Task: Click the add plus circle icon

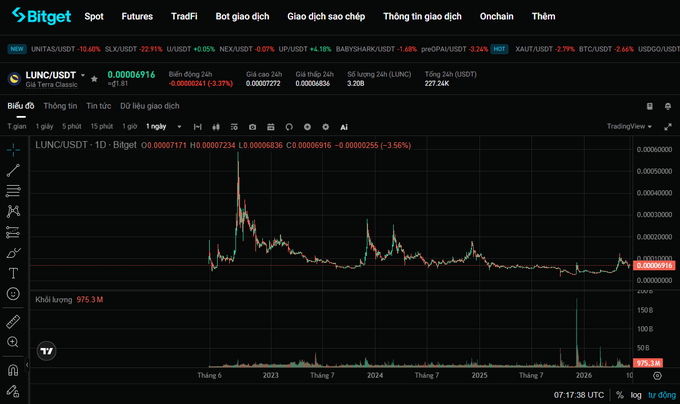Action: coord(307,127)
